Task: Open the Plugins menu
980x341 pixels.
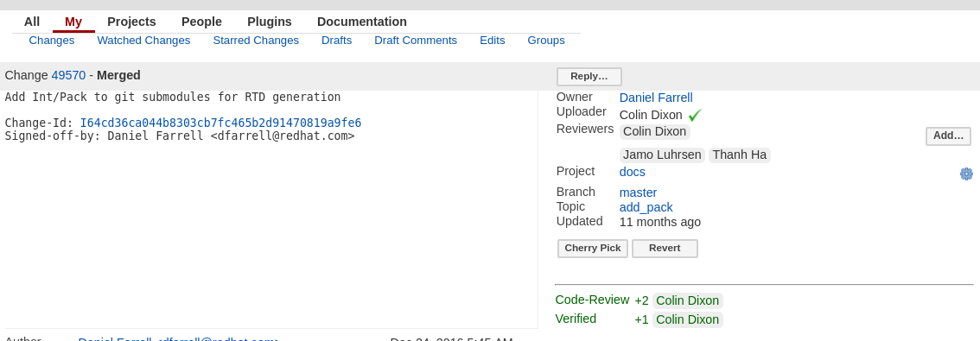Action: (x=270, y=22)
